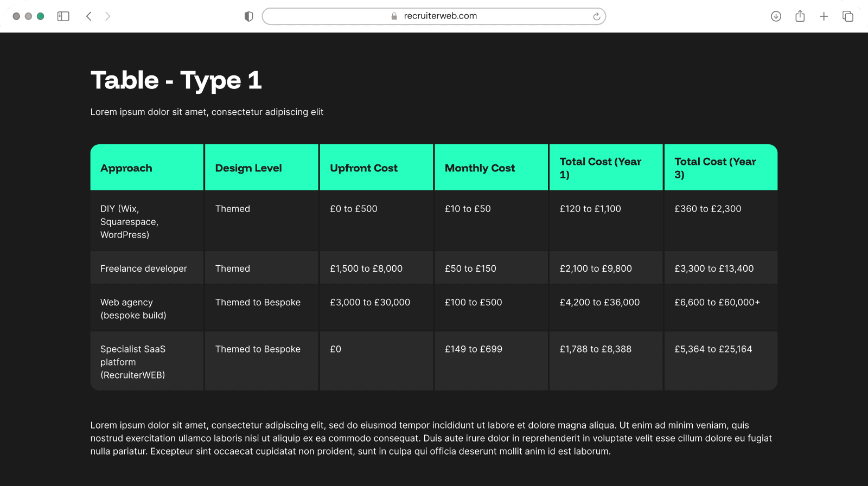Go forward with the forward arrow

[x=107, y=16]
